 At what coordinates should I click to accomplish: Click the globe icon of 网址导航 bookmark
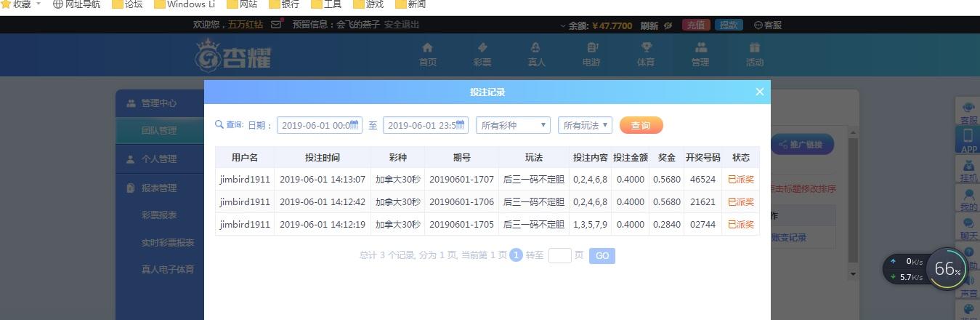(x=58, y=4)
